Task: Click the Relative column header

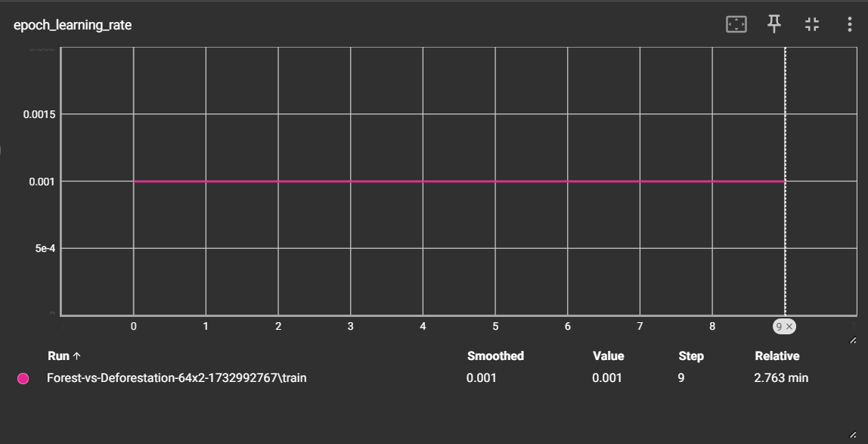Action: pyautogui.click(x=777, y=356)
